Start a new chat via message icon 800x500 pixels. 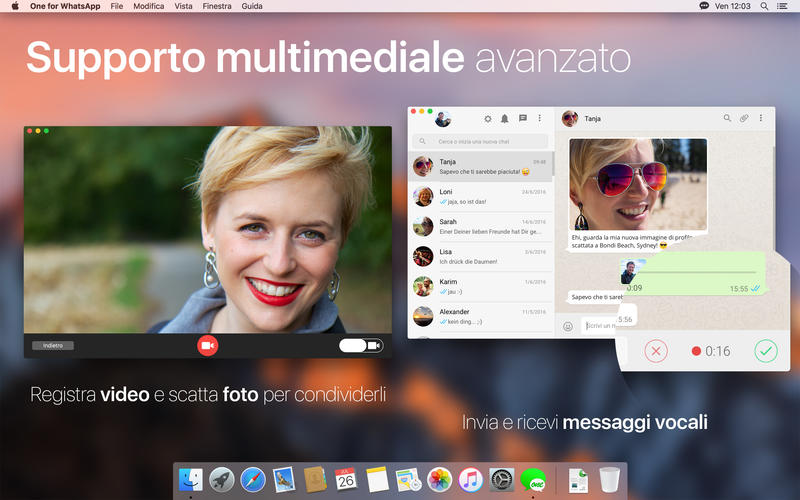(x=522, y=118)
